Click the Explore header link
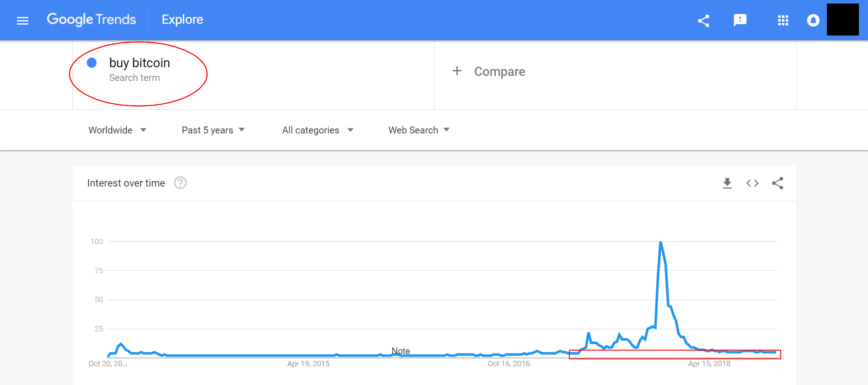Viewport: 868px width, 385px height. pyautogui.click(x=182, y=20)
